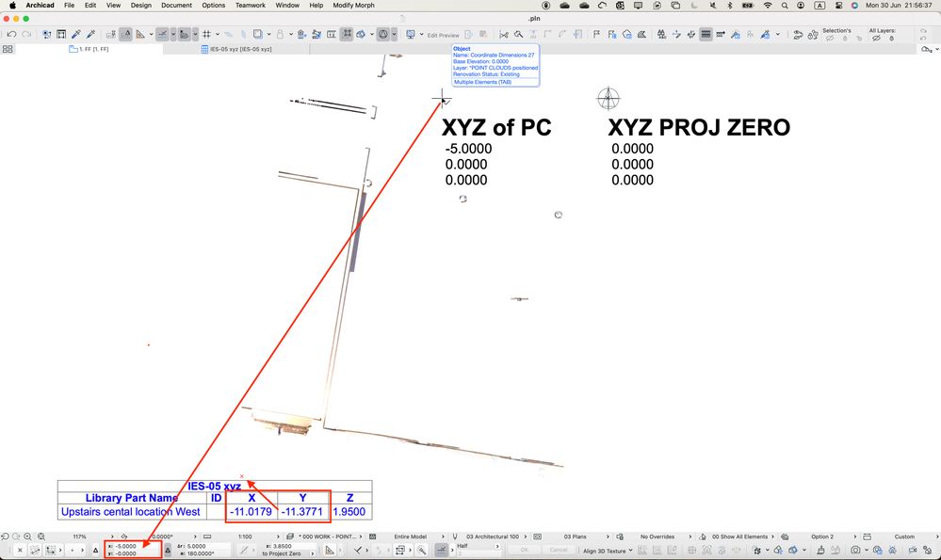Select the Pick Up Parameters eyedropper

coord(76,35)
